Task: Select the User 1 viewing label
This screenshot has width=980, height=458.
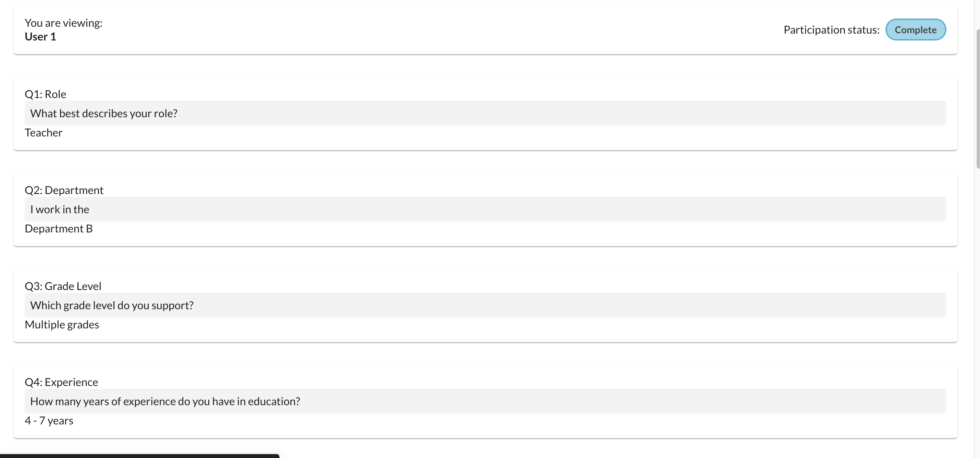Action: (40, 37)
